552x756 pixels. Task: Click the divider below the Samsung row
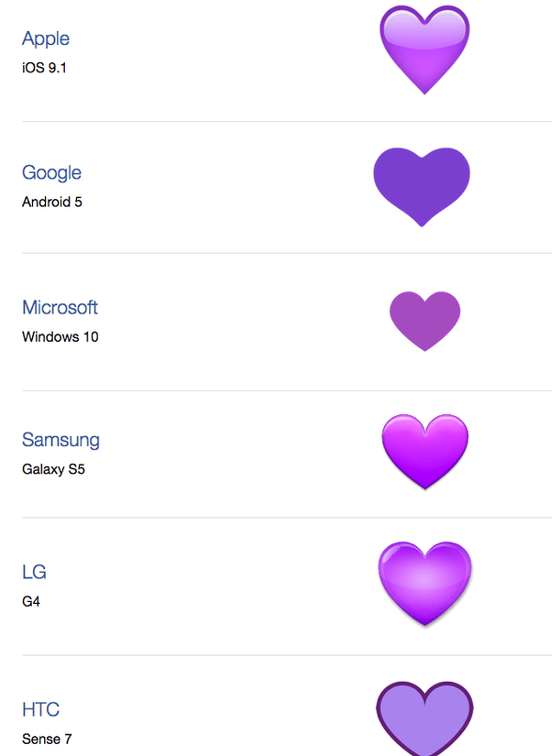pyautogui.click(x=287, y=518)
